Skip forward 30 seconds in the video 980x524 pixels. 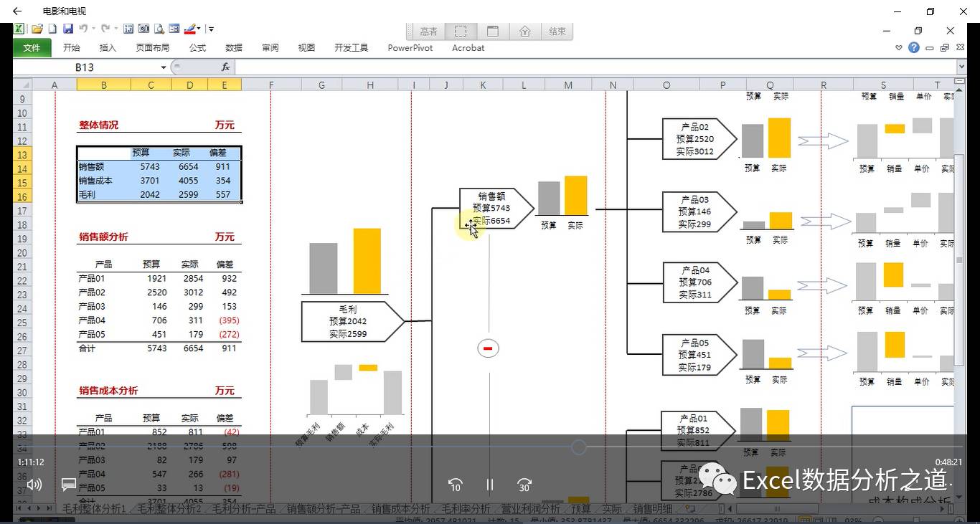524,485
